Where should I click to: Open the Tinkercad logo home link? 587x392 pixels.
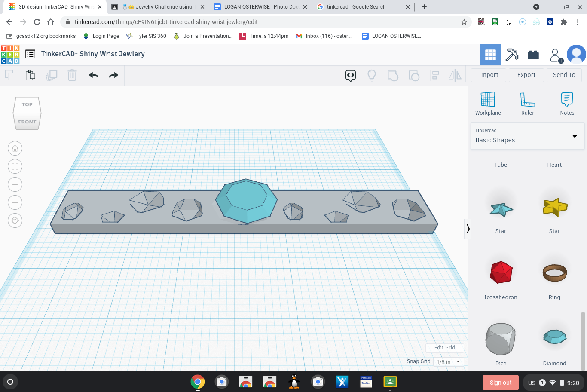pos(10,55)
